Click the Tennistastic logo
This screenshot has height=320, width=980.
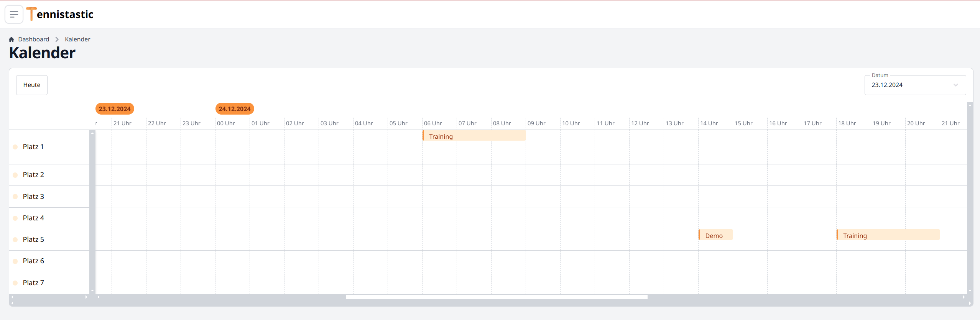click(x=60, y=15)
